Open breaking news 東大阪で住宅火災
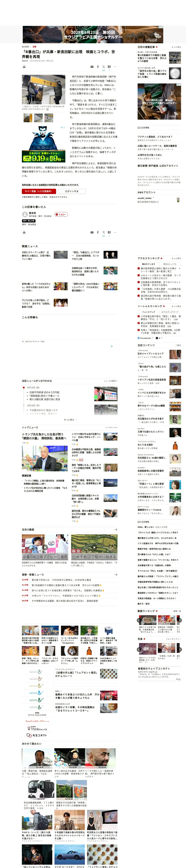The height and width of the screenshot is (868, 186). pyautogui.click(x=61, y=580)
